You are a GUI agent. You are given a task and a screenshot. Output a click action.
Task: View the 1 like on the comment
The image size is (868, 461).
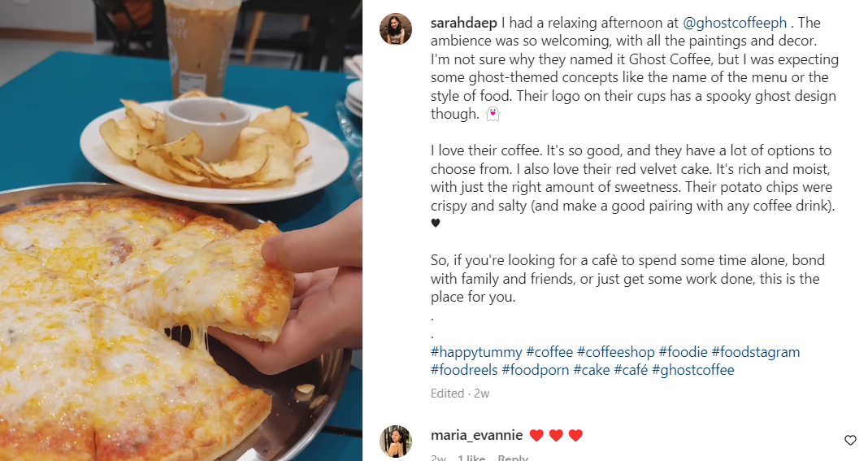coord(471,458)
